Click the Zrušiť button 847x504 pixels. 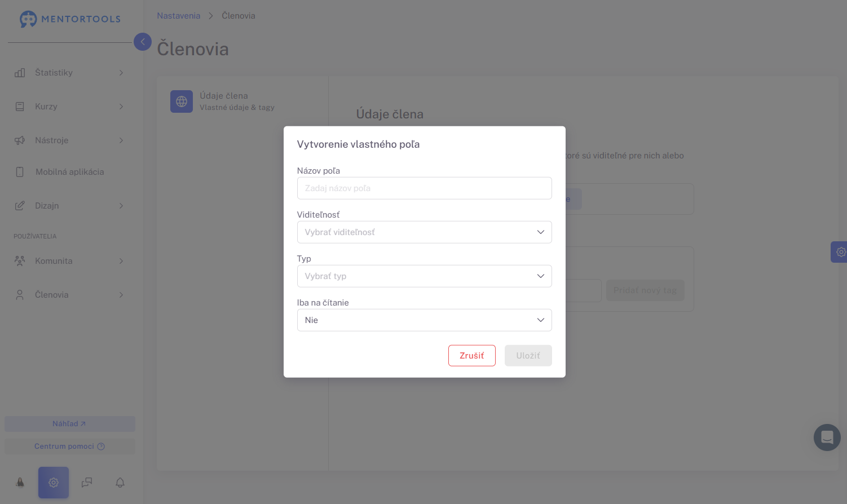coord(472,356)
